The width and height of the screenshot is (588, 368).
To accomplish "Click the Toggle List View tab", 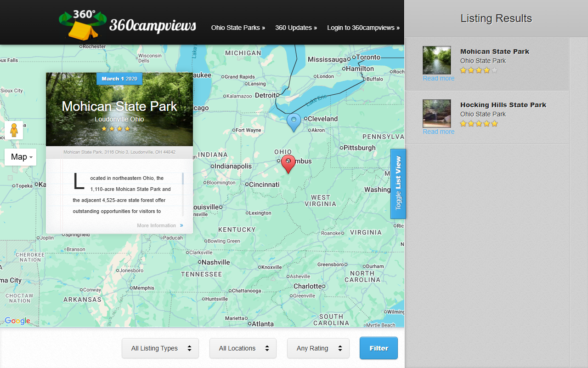I will pos(398,184).
